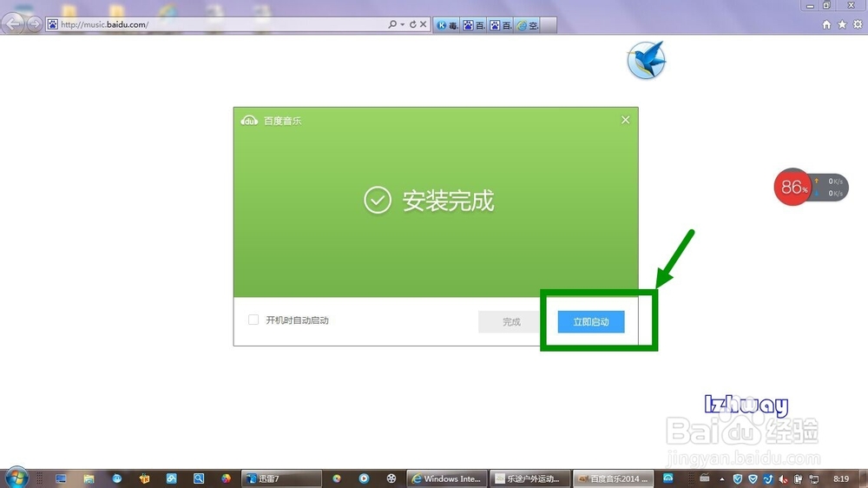Click the keyboard input method tray icon
The width and height of the screenshot is (868, 488).
click(x=705, y=478)
